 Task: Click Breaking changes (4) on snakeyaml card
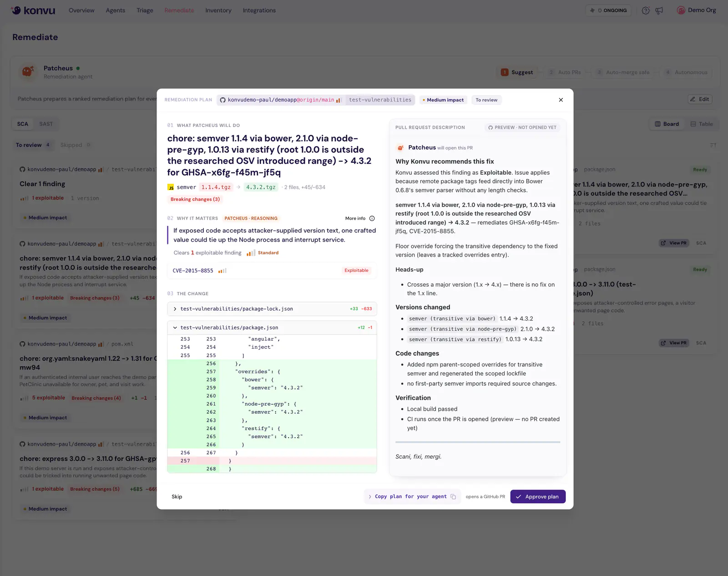pyautogui.click(x=96, y=398)
